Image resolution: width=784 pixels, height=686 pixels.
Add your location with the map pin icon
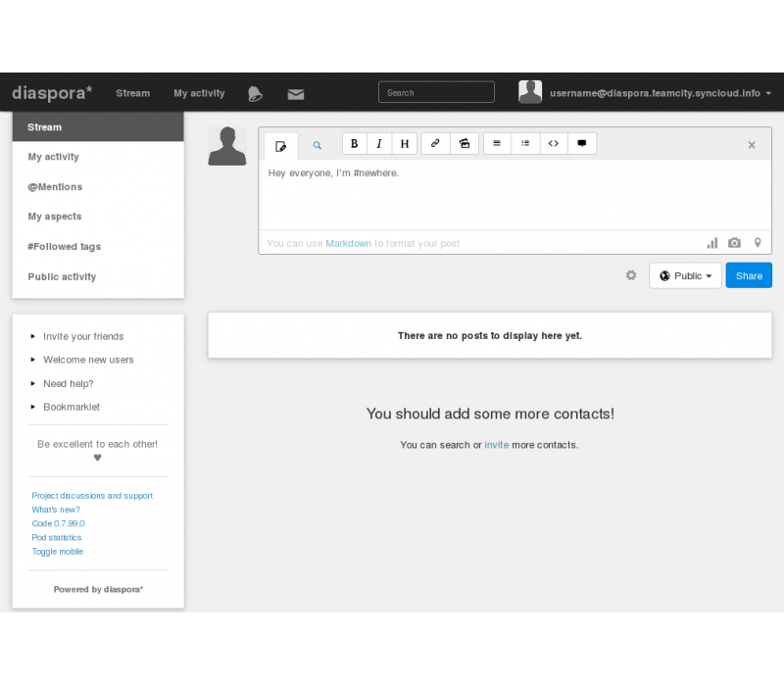coord(757,243)
